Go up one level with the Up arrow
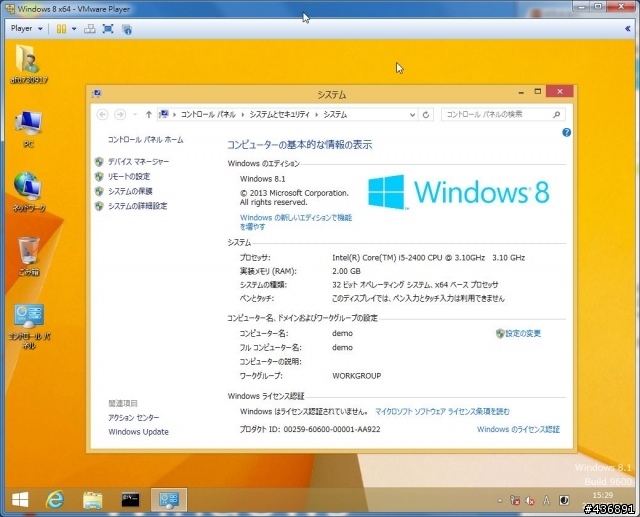 [149, 115]
